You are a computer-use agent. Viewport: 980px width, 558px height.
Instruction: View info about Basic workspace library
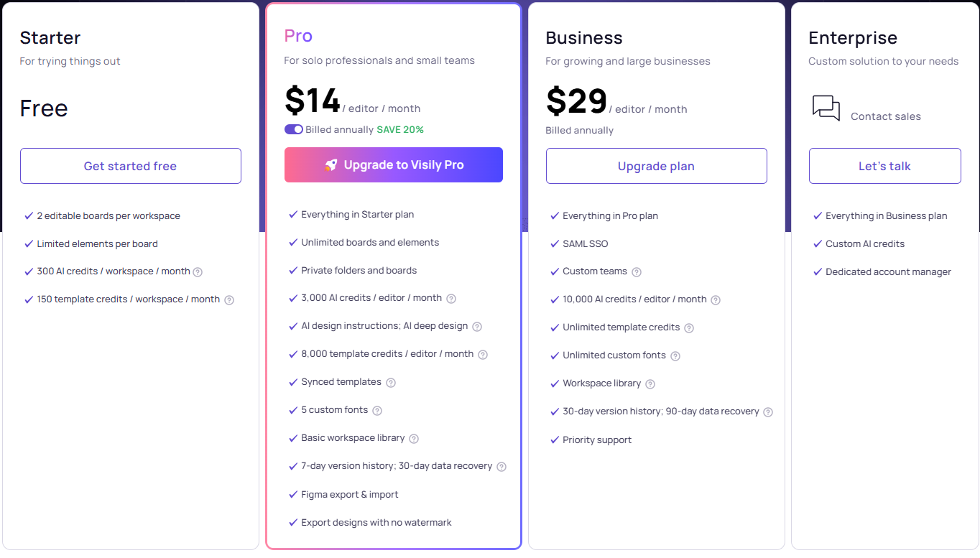tap(413, 438)
